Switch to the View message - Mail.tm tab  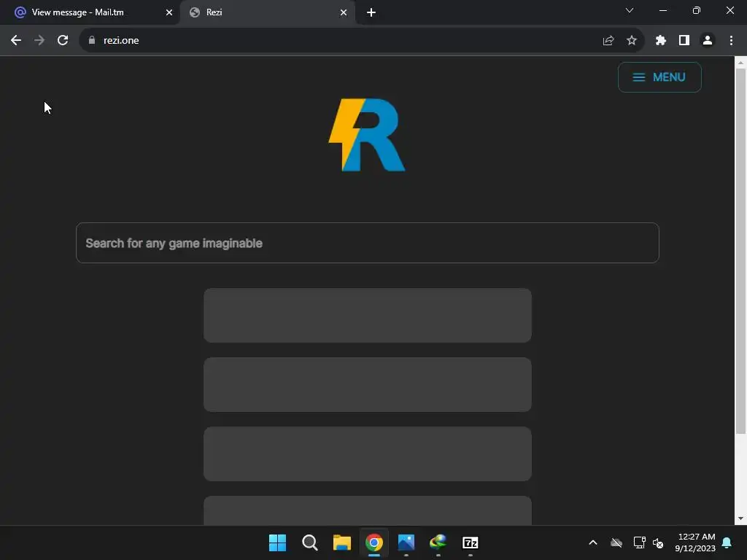click(90, 12)
